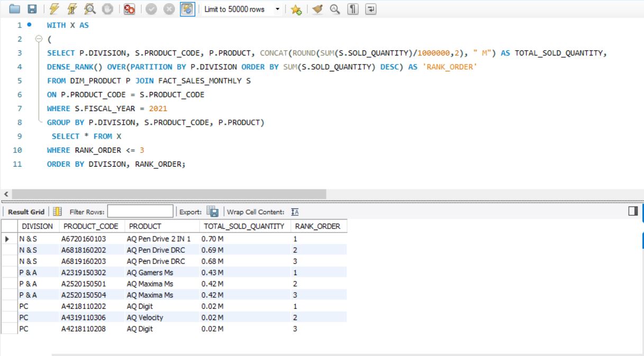Toggle word wrap in the SQL editor
Screen dimensions: 644x356
pos(371,8)
